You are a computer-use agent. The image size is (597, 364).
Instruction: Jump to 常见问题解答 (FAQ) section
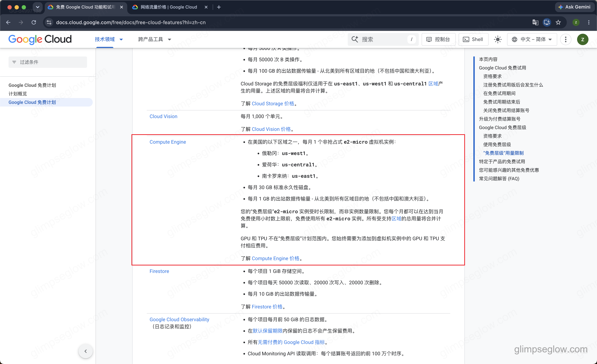tap(499, 178)
